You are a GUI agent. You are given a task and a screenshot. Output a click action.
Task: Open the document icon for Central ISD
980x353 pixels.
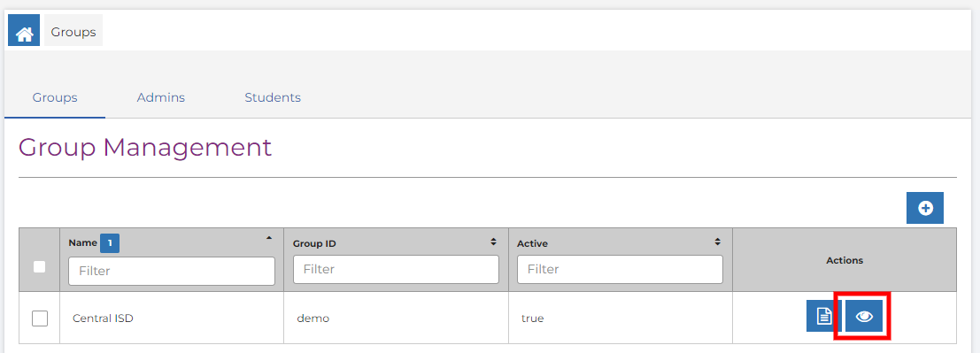click(824, 316)
